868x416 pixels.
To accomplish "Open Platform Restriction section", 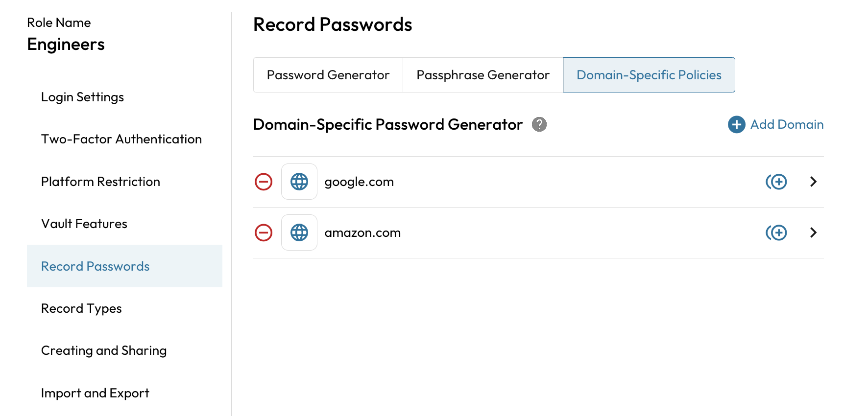I will pyautogui.click(x=100, y=182).
